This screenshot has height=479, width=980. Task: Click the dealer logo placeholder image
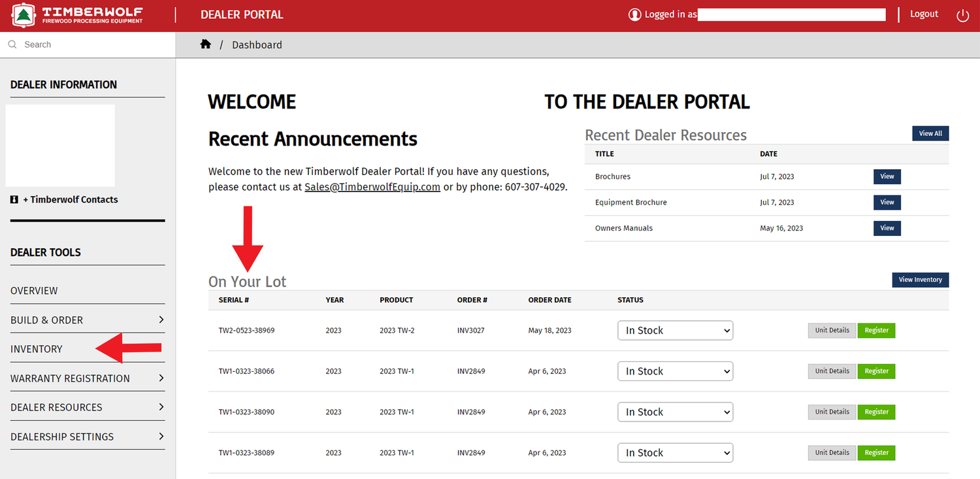pyautogui.click(x=60, y=146)
